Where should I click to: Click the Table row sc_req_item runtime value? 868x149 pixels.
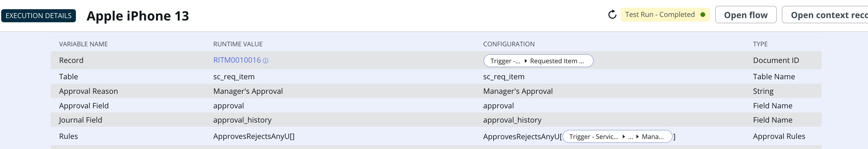(234, 77)
